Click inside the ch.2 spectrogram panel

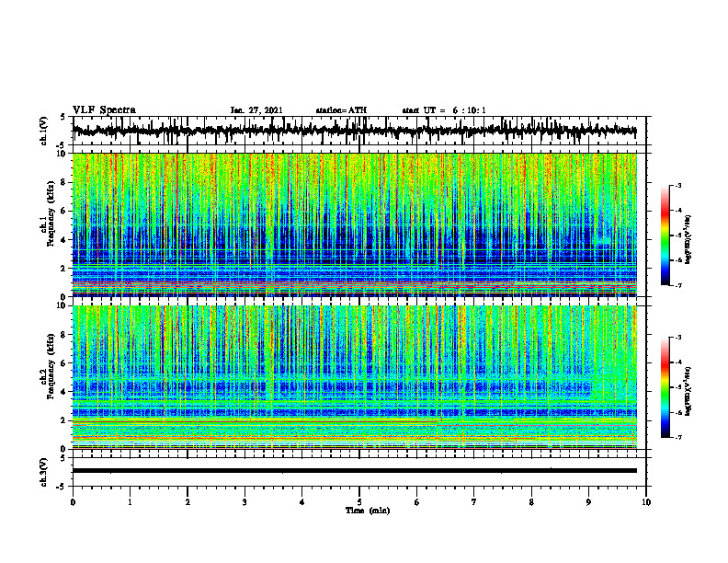pos(354,377)
